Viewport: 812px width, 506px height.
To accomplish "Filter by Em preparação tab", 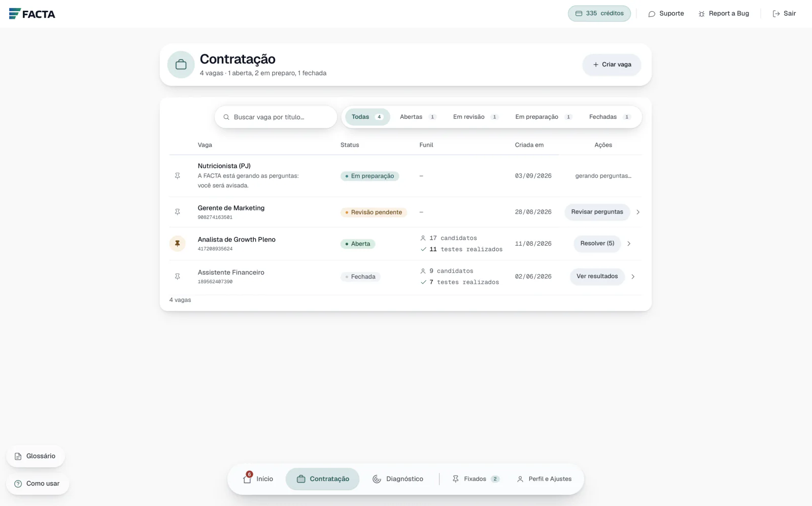I will tap(544, 117).
